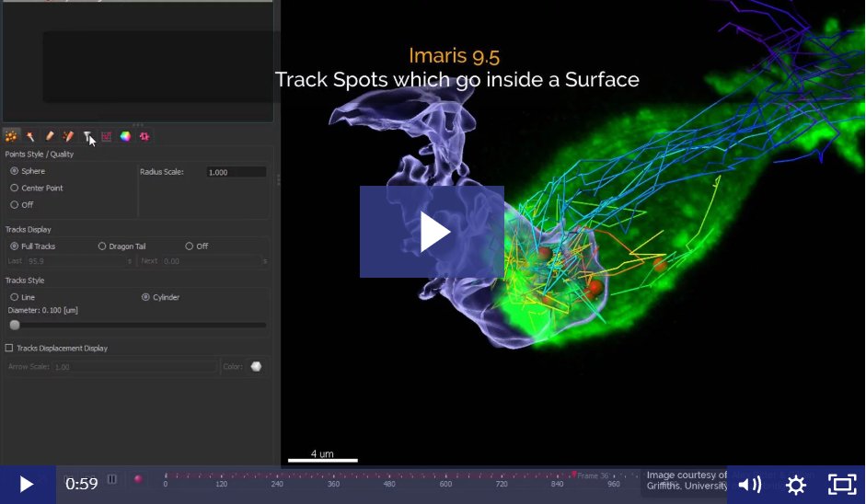Open the funnel Filter tab
866x504 pixels.
click(87, 136)
